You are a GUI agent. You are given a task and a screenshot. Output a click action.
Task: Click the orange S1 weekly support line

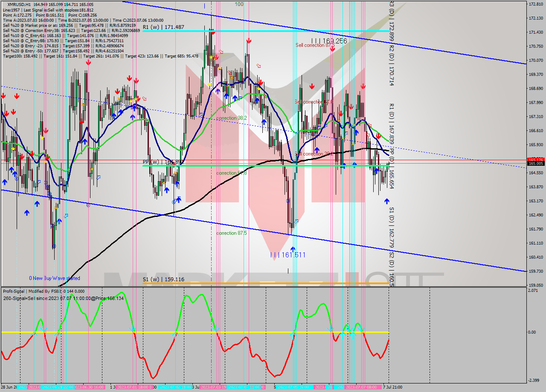(264, 283)
